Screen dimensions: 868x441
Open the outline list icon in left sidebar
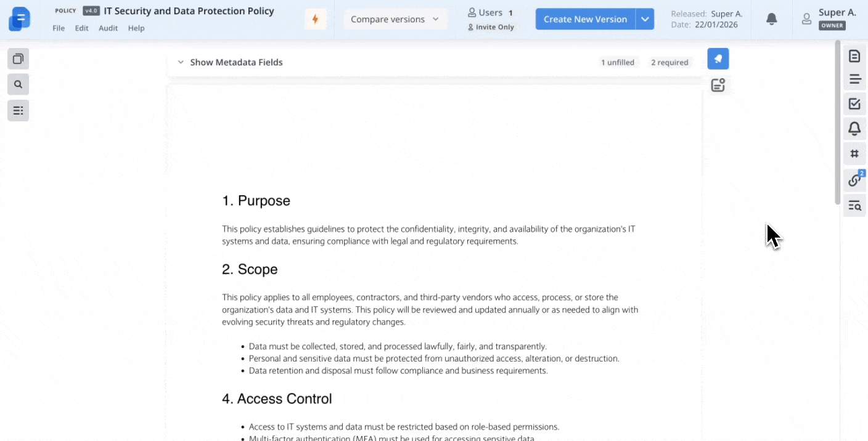coord(18,111)
